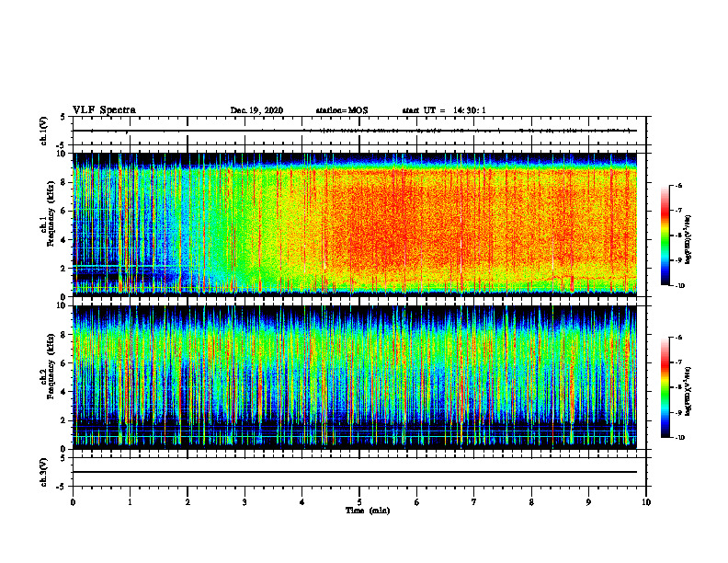The height and width of the screenshot is (563, 728).
Task: Select the ch.1 "Frequency (kHz)" axis label
Action: (51, 214)
